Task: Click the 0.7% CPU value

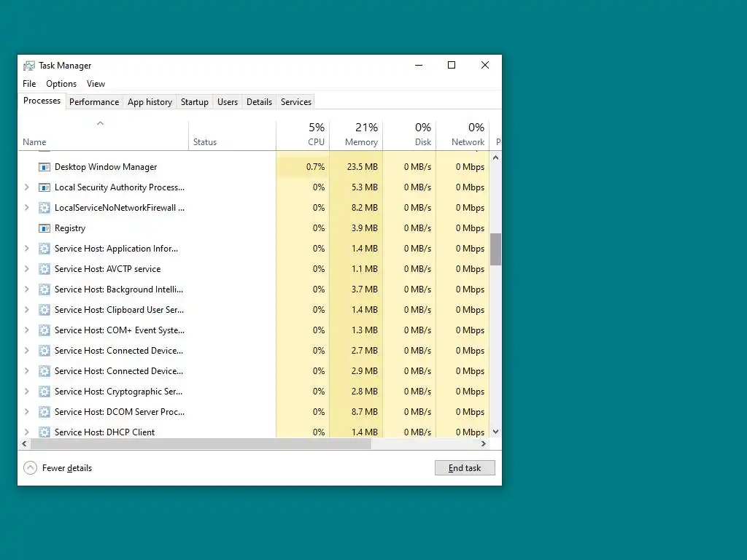Action: (x=315, y=167)
